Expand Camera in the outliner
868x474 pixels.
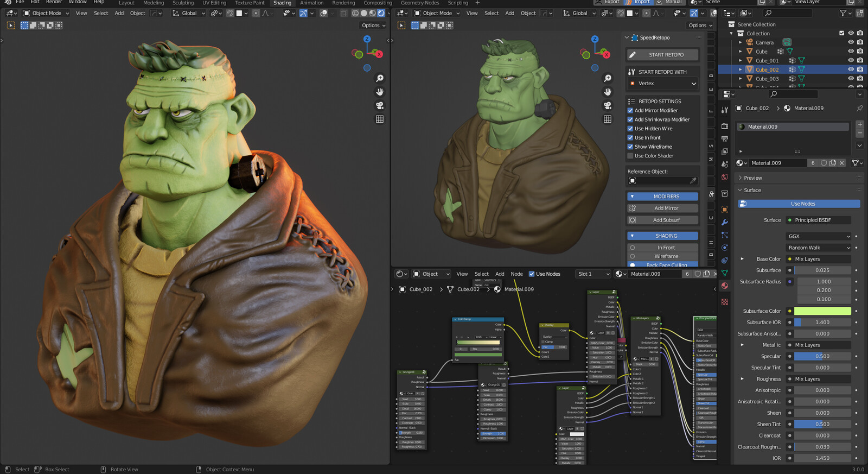pos(741,42)
